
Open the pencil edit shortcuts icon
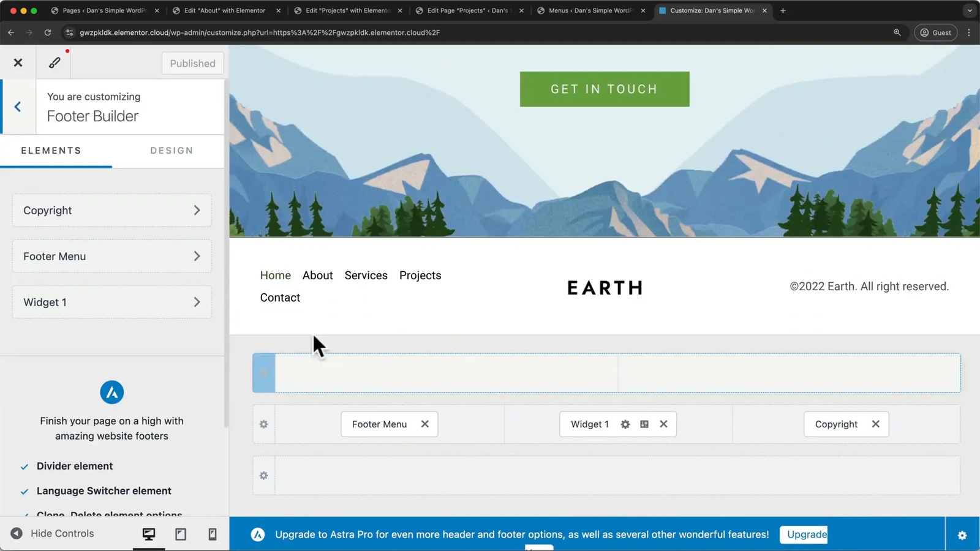(55, 62)
